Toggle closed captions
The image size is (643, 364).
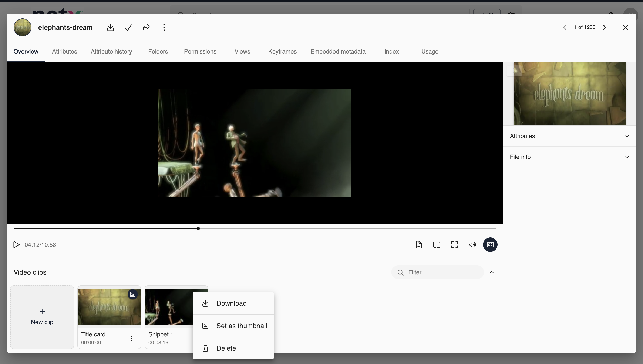pos(490,244)
